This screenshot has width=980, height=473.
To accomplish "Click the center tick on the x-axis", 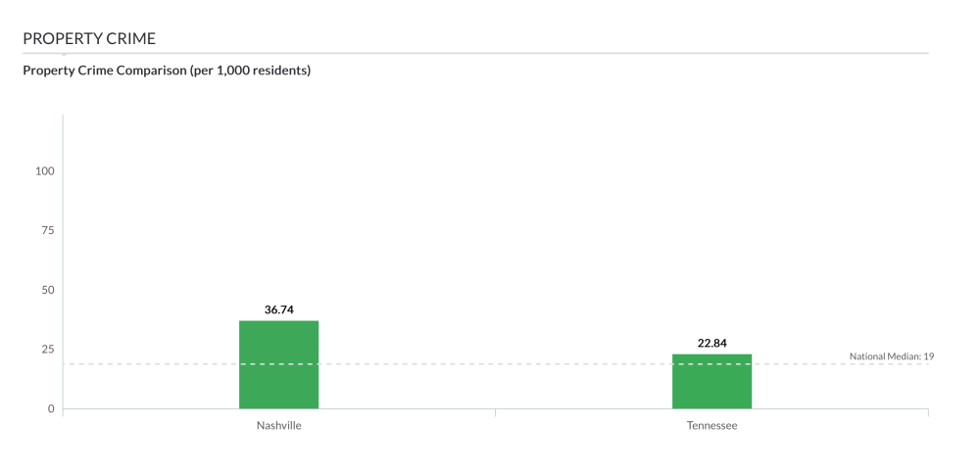I will click(495, 412).
